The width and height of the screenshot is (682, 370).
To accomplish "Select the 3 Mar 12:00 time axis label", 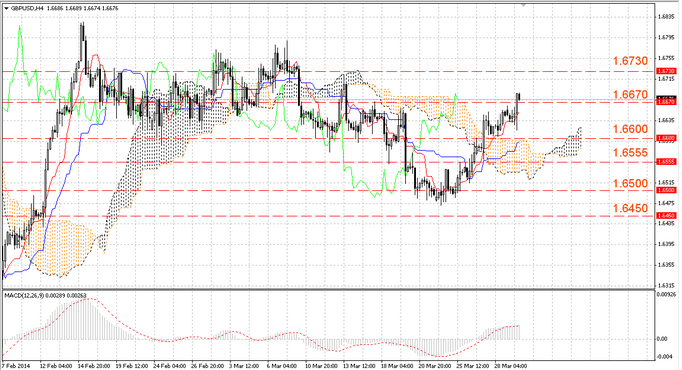I will (x=244, y=366).
